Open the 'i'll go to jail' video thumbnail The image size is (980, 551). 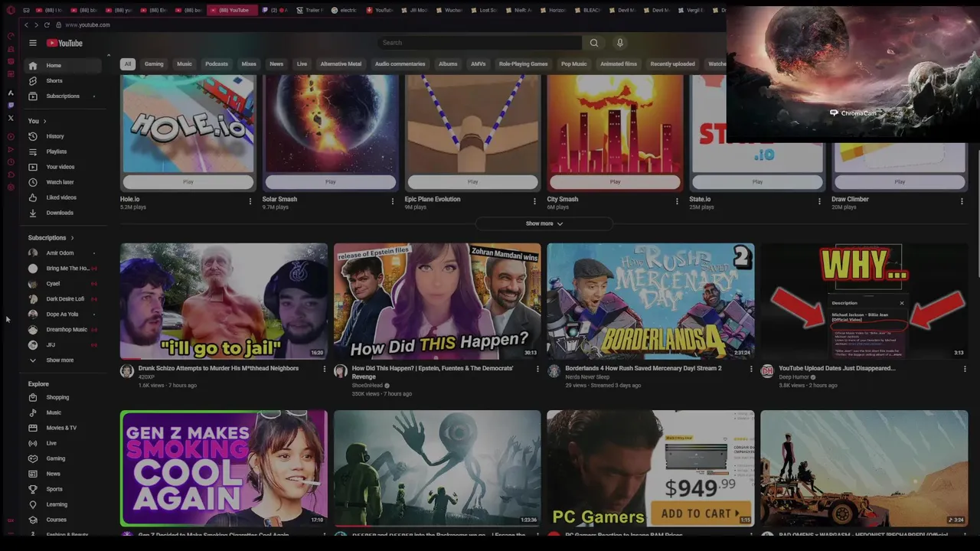pyautogui.click(x=224, y=302)
